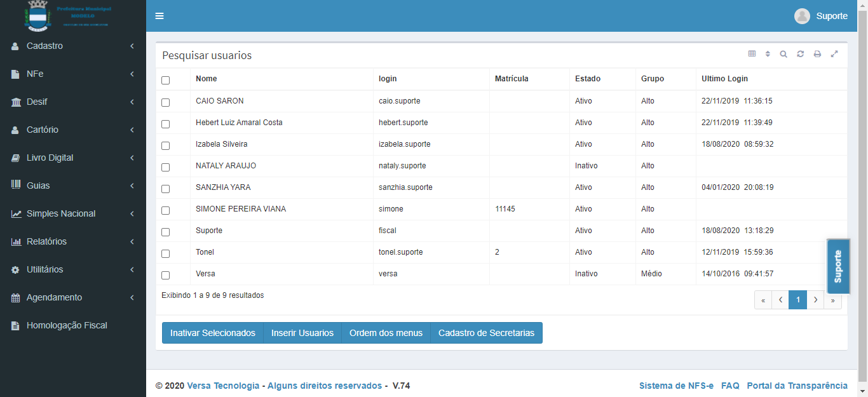Refresh the users list with reload icon
868x397 pixels.
tap(801, 54)
